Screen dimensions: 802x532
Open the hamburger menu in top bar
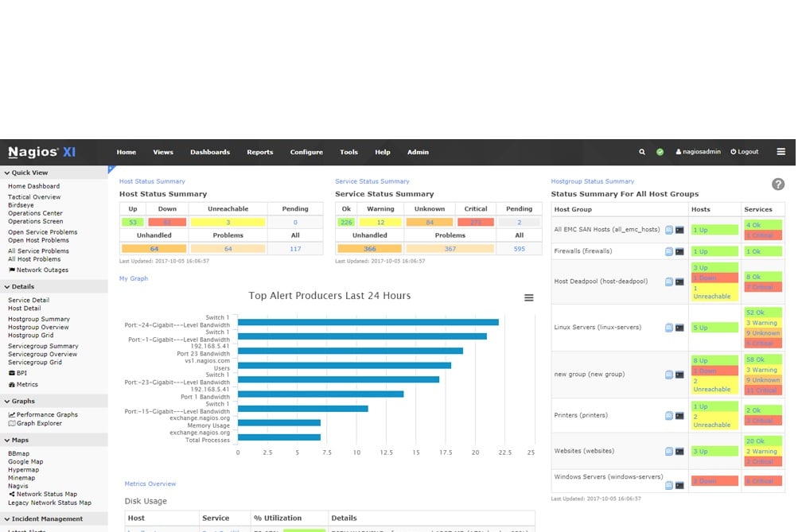[x=781, y=152]
